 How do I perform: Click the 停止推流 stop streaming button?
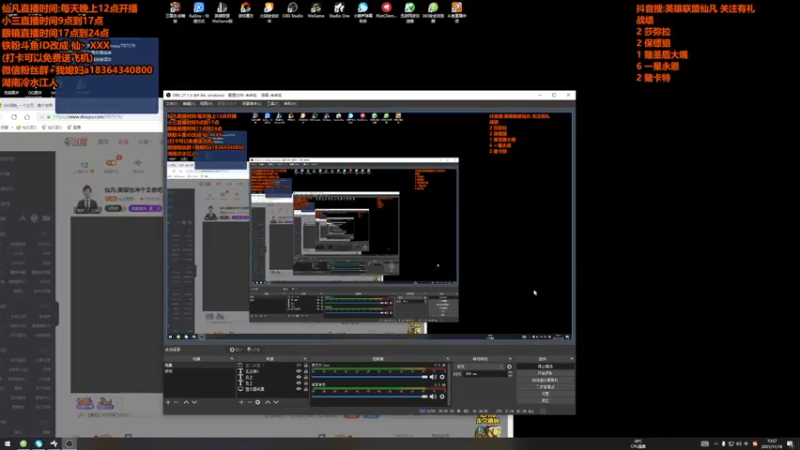pyautogui.click(x=545, y=366)
